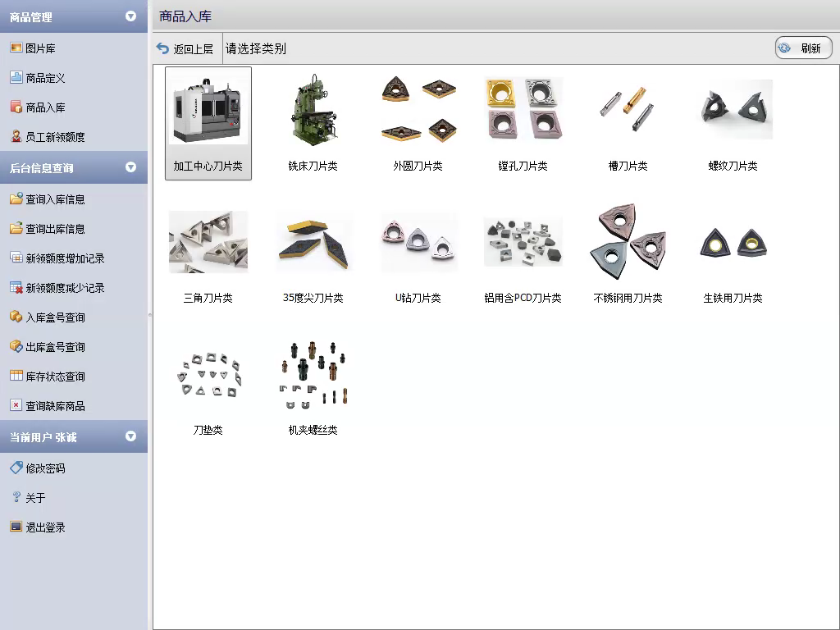The height and width of the screenshot is (630, 840).
Task: Open the 新领额度减少记录 table icon
Action: click(16, 287)
